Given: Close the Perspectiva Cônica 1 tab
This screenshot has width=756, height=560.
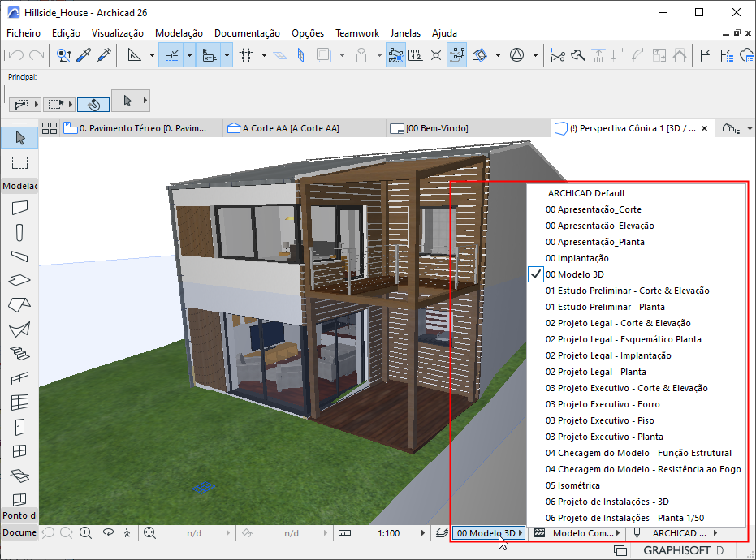Looking at the screenshot, I should 704,128.
